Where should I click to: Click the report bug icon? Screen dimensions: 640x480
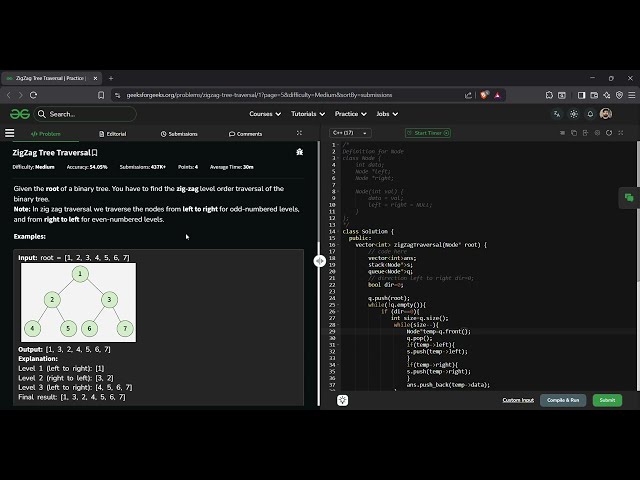(300, 152)
